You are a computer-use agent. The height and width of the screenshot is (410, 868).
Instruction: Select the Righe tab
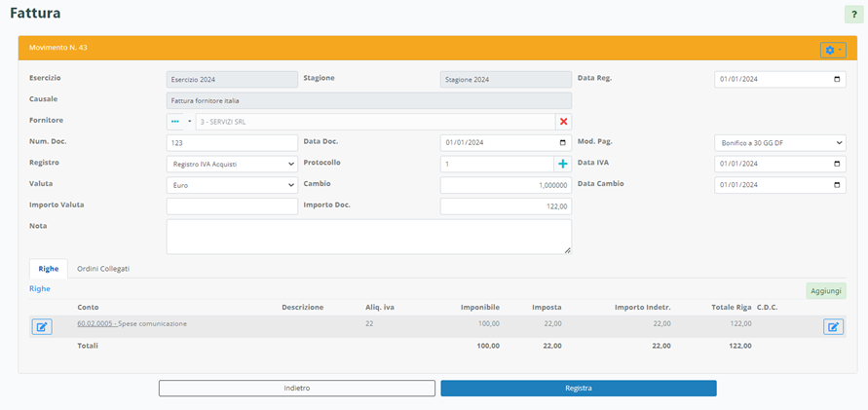[x=48, y=268]
